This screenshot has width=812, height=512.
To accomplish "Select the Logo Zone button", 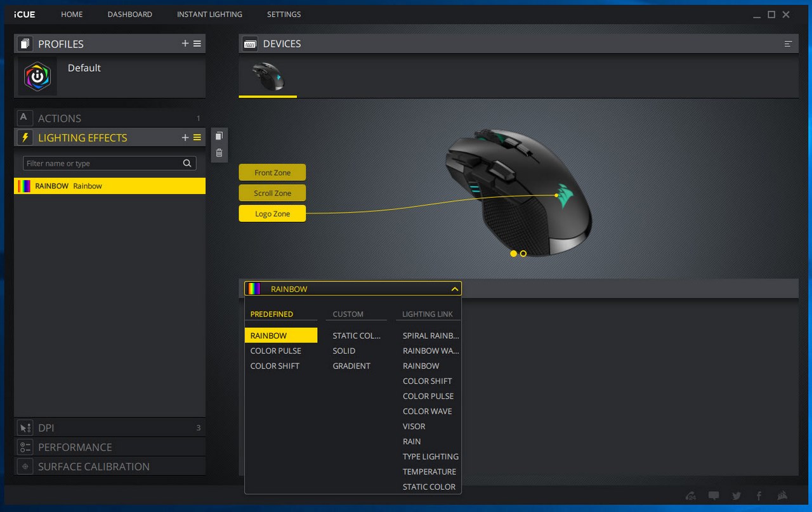I will pos(272,214).
